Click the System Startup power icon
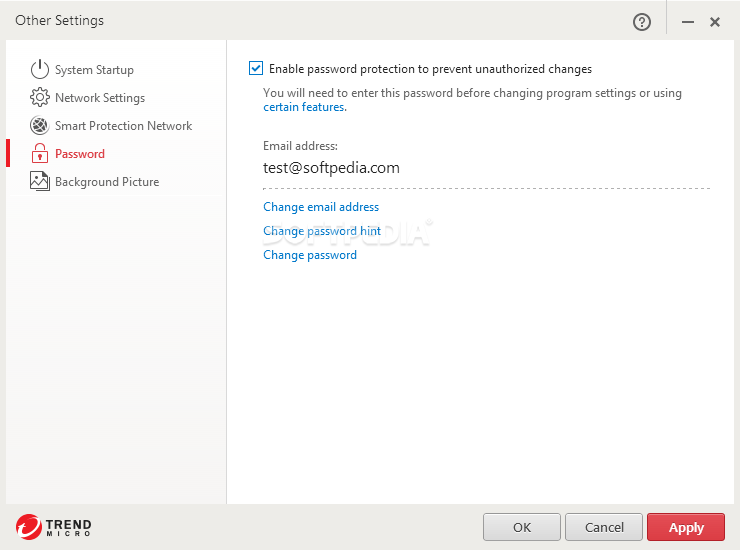740x550 pixels. pos(40,69)
